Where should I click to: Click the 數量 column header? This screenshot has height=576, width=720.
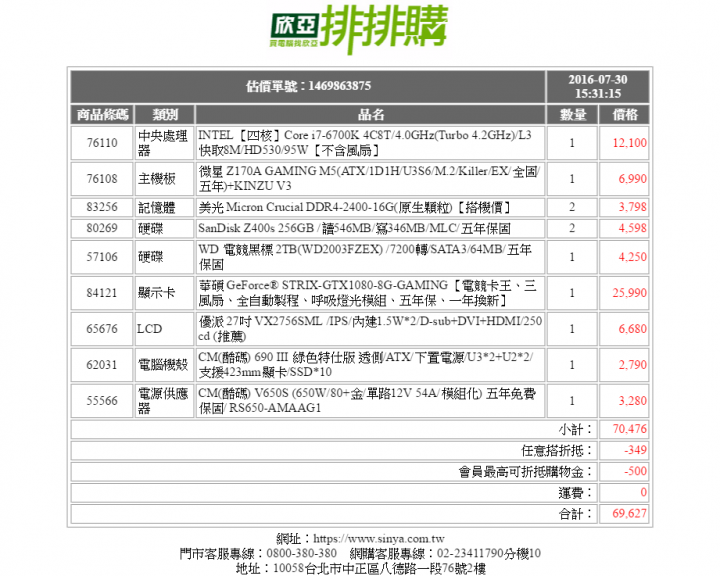[572, 114]
